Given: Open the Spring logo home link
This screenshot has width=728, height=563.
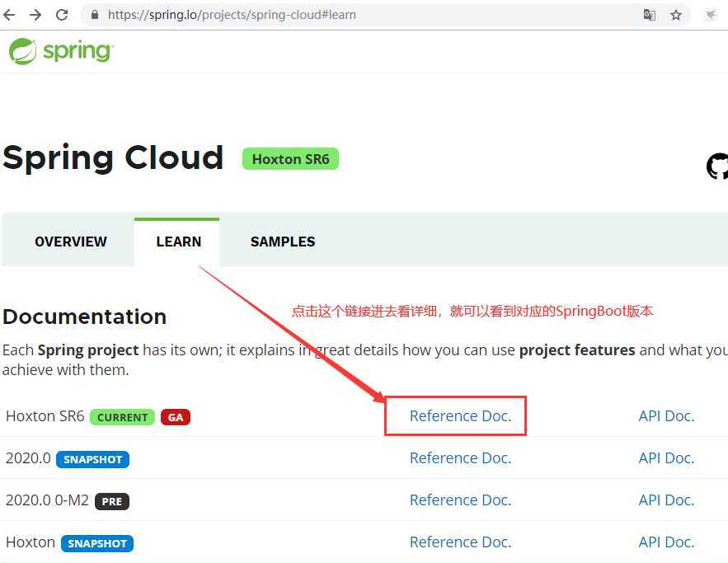Looking at the screenshot, I should pyautogui.click(x=61, y=51).
